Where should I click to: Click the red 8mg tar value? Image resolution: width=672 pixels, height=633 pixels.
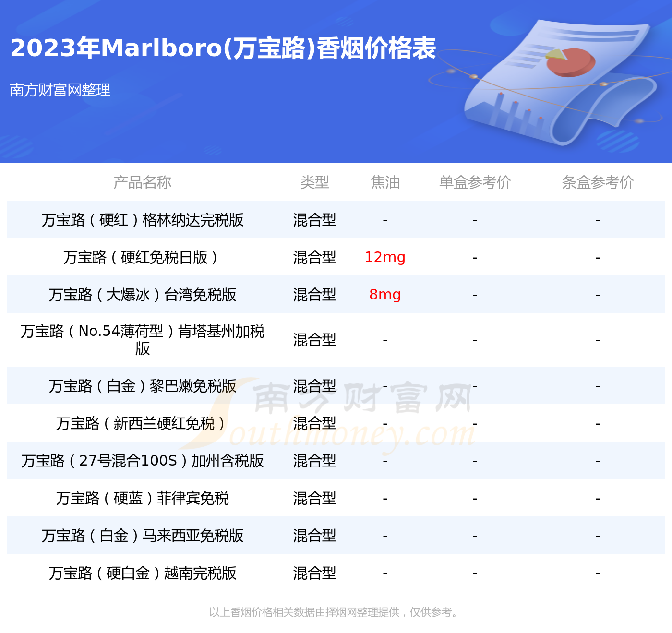[x=385, y=295]
